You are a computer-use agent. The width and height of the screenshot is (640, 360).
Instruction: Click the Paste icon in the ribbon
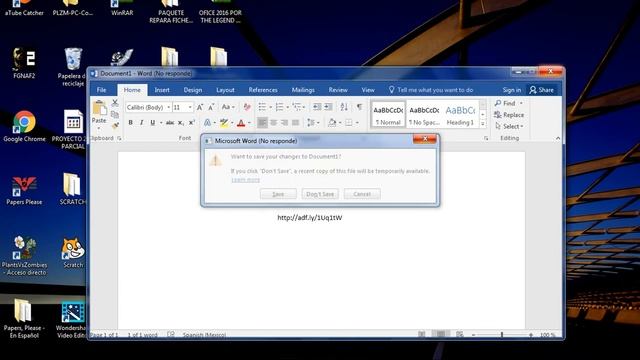pos(99,108)
